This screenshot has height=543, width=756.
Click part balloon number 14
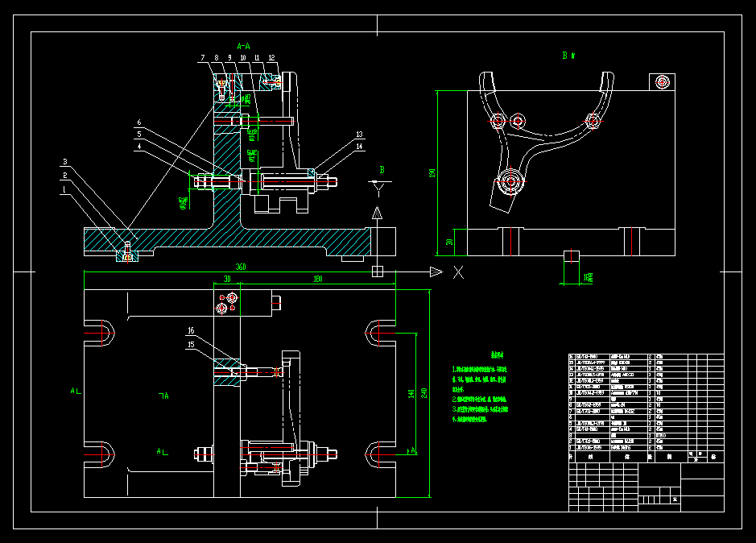359,147
